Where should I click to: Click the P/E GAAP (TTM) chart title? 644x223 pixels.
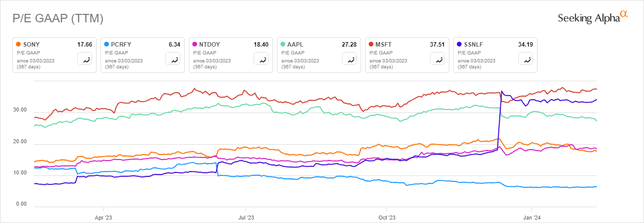57,18
